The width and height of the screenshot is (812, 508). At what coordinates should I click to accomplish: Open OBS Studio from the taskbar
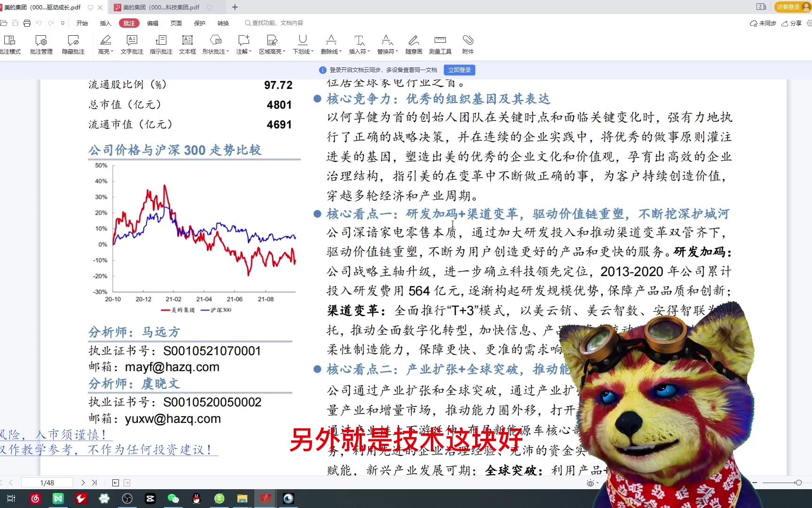pos(127,499)
